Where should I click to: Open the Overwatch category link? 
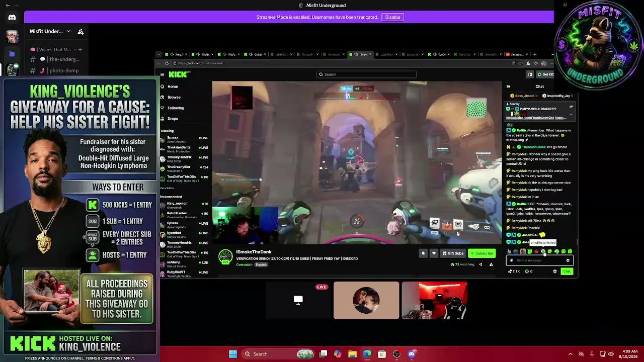[244, 265]
